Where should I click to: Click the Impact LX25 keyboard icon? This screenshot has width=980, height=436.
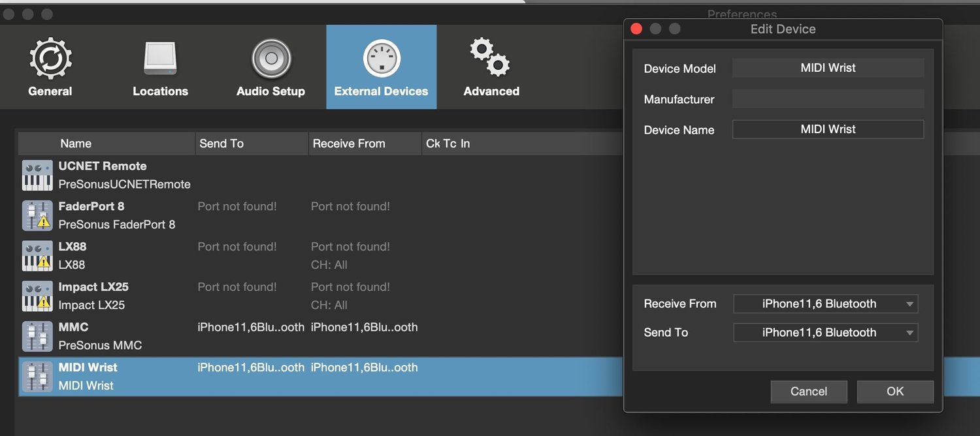37,296
